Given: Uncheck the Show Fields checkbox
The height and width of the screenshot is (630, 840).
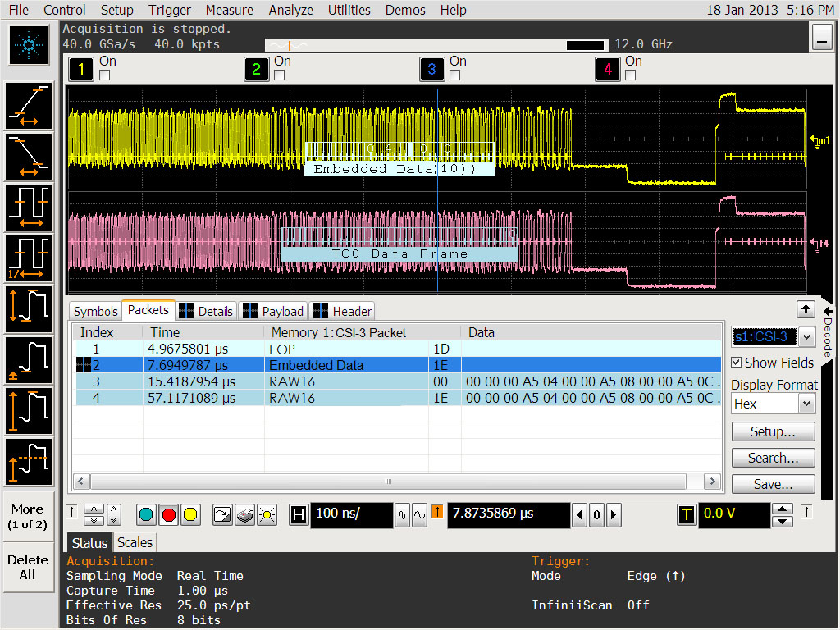Looking at the screenshot, I should pyautogui.click(x=736, y=363).
